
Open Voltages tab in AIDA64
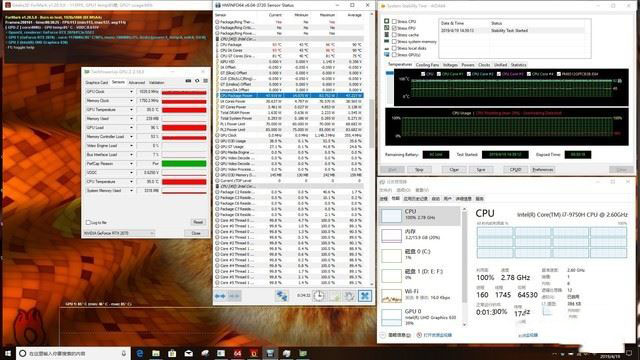450,65
